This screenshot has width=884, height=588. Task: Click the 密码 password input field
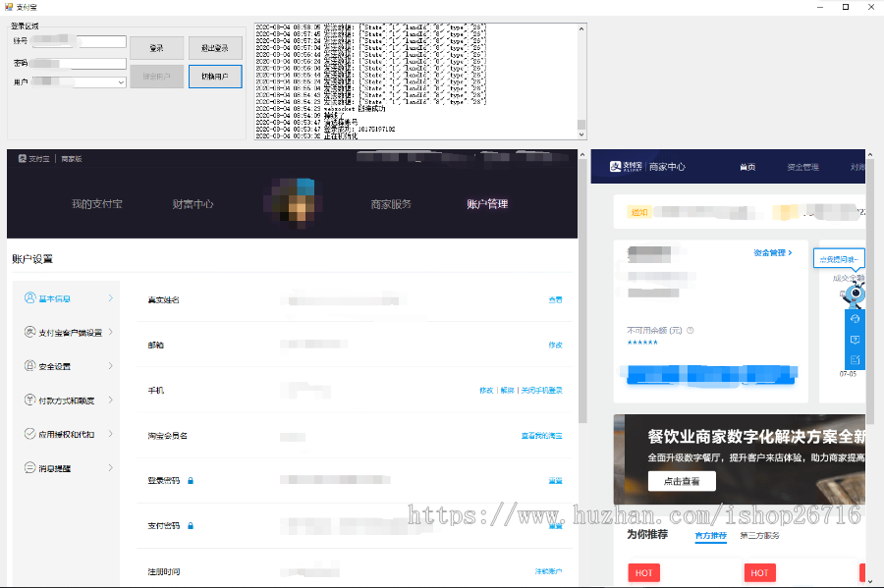point(79,64)
